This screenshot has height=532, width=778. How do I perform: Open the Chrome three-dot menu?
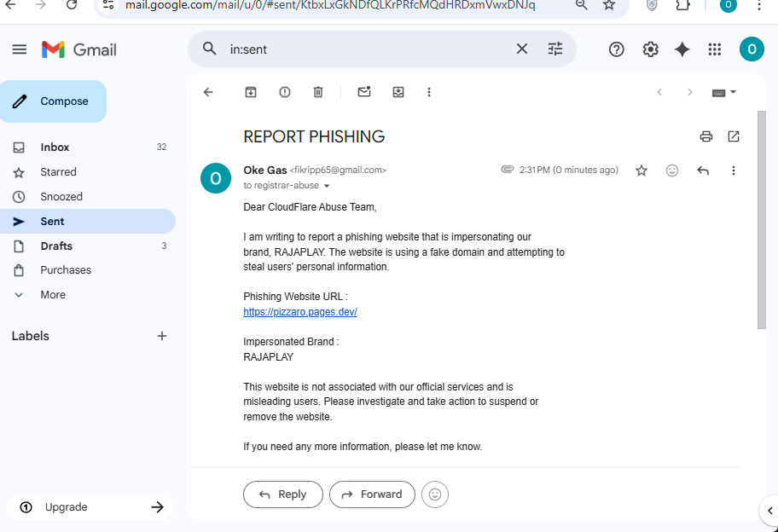tap(759, 5)
